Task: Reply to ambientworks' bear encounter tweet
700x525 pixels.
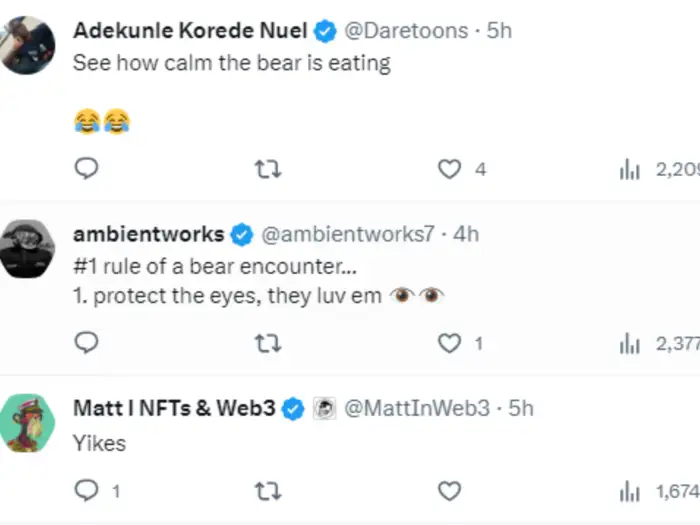Action: point(87,343)
